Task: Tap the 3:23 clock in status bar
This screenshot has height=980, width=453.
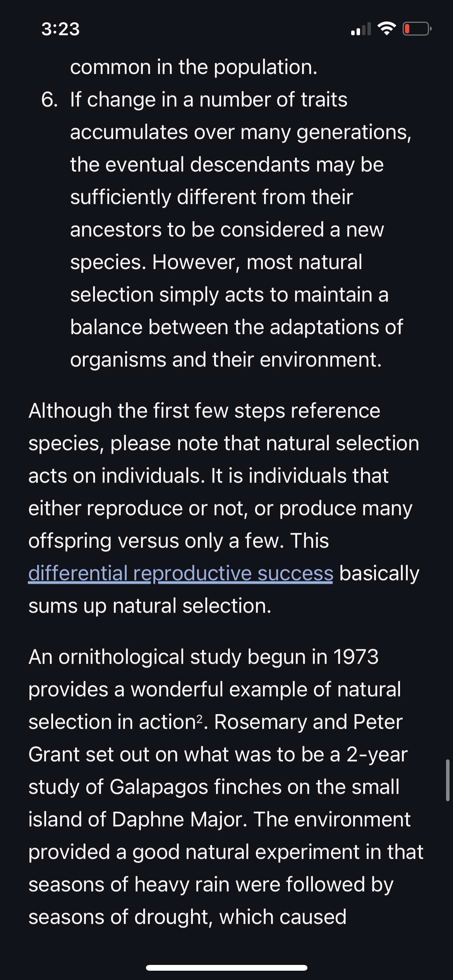Action: tap(60, 29)
